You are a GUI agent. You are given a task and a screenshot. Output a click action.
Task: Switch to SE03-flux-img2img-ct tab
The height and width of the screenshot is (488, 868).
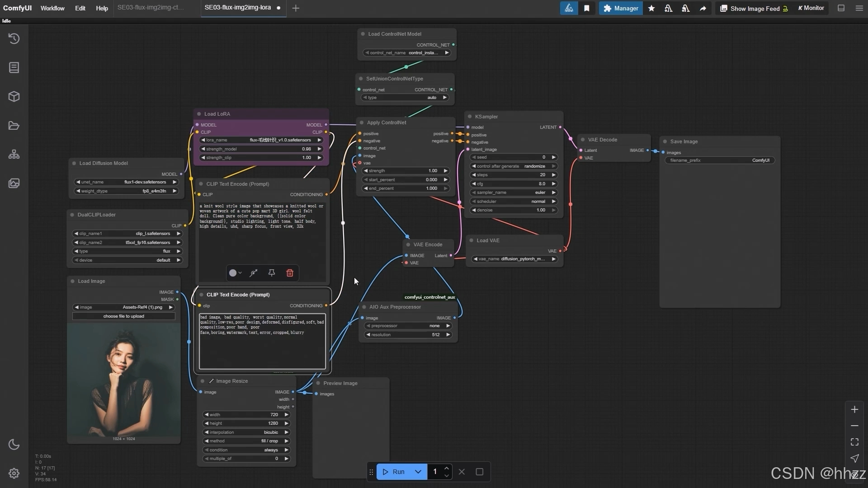(x=151, y=8)
